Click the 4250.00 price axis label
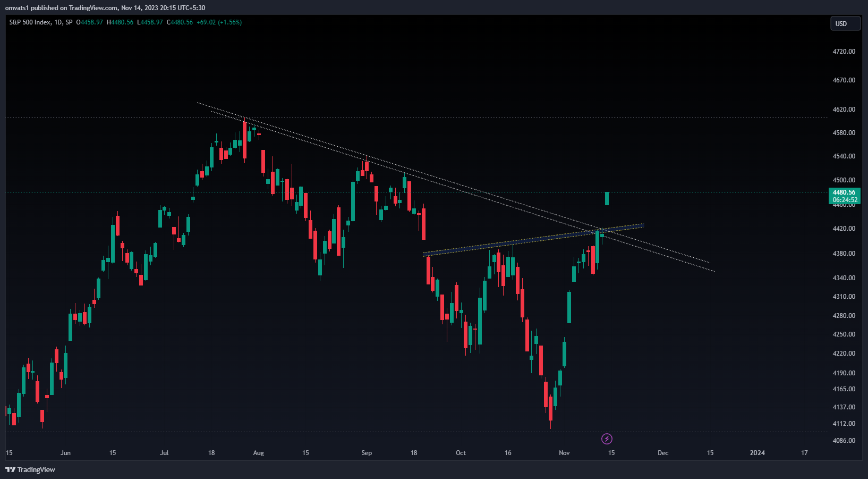868x479 pixels. point(844,334)
